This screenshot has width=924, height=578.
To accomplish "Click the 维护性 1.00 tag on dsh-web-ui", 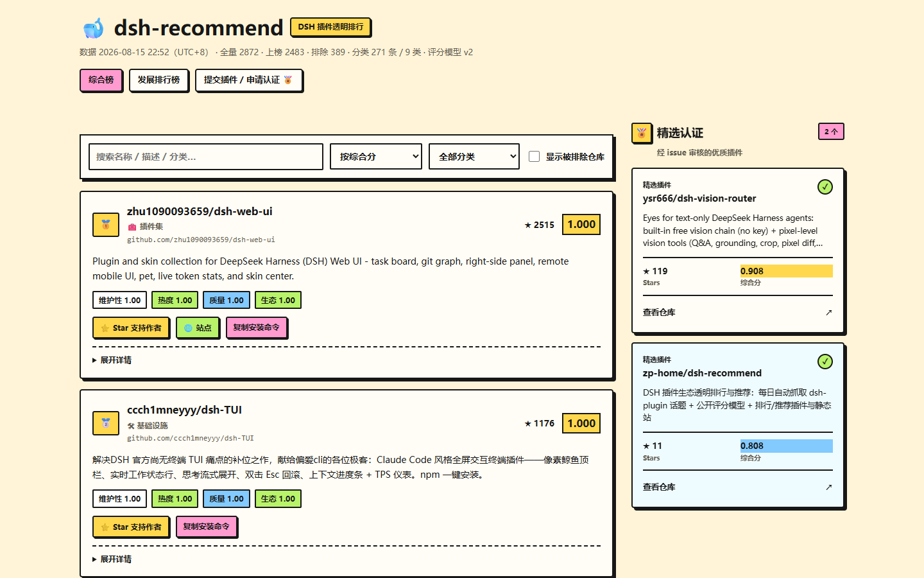I will (x=120, y=301).
